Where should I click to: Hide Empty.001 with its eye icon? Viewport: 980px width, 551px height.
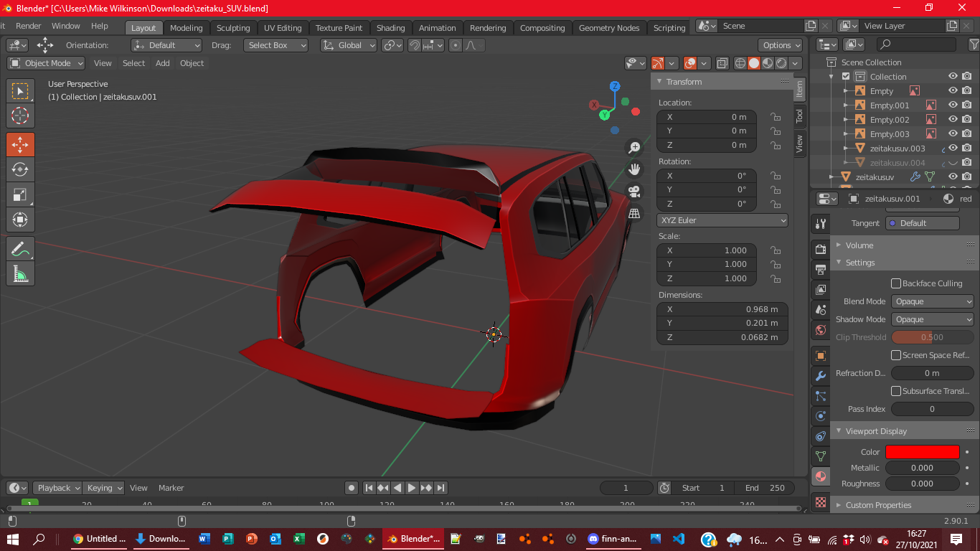953,105
